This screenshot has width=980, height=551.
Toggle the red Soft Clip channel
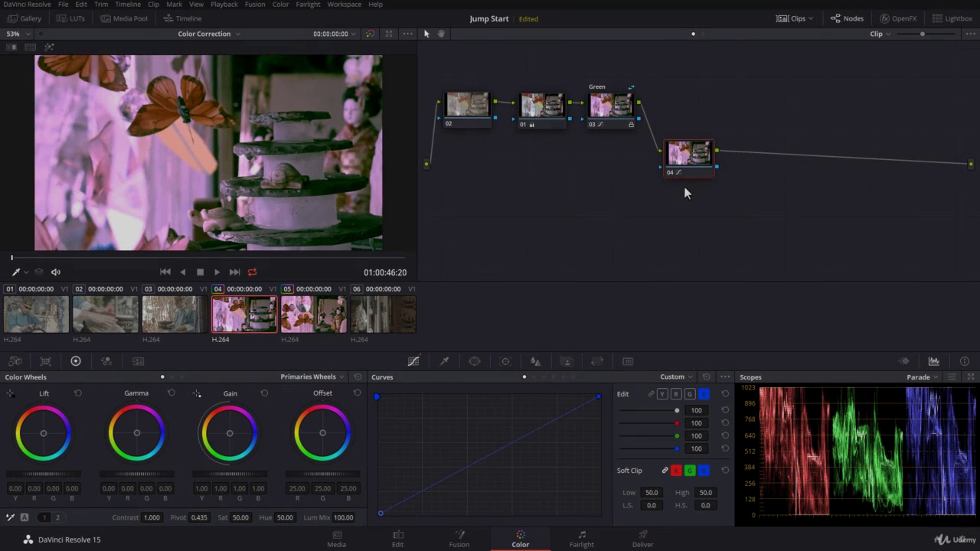pyautogui.click(x=676, y=471)
